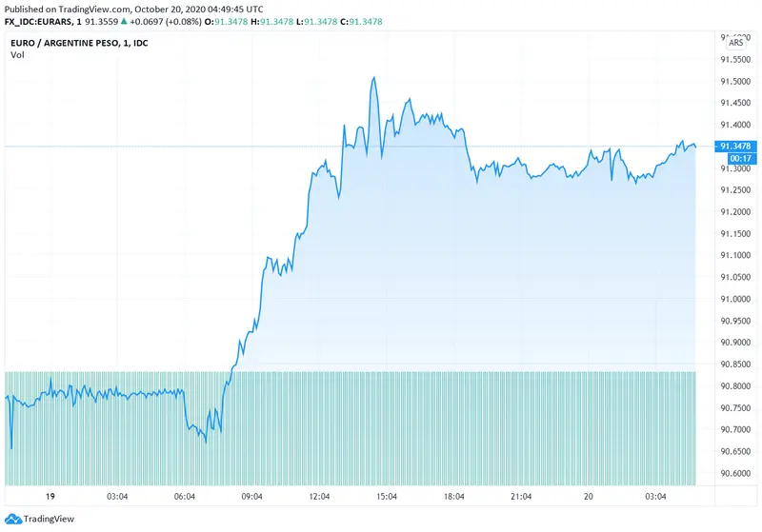This screenshot has width=762, height=532.
Task: Click the Vol indicator label
Action: tap(17, 55)
